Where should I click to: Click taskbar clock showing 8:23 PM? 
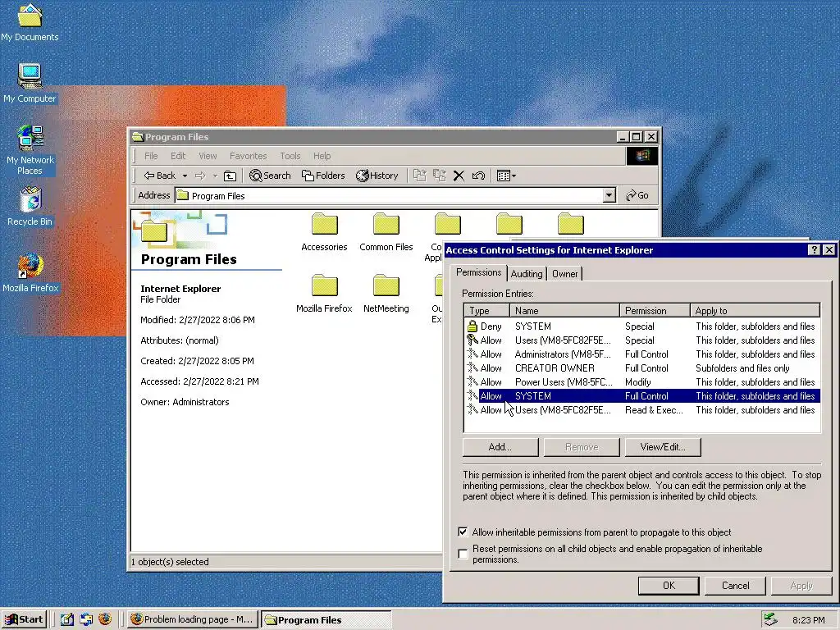[x=808, y=620]
